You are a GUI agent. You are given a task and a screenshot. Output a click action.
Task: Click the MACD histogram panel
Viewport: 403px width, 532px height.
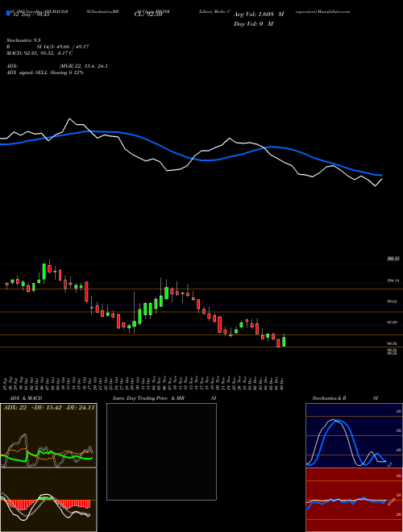(48, 500)
